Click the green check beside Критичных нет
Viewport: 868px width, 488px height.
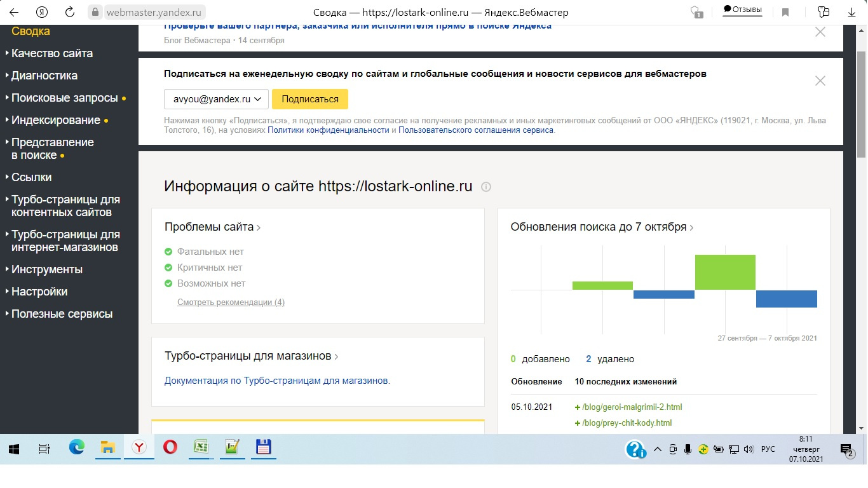point(168,268)
